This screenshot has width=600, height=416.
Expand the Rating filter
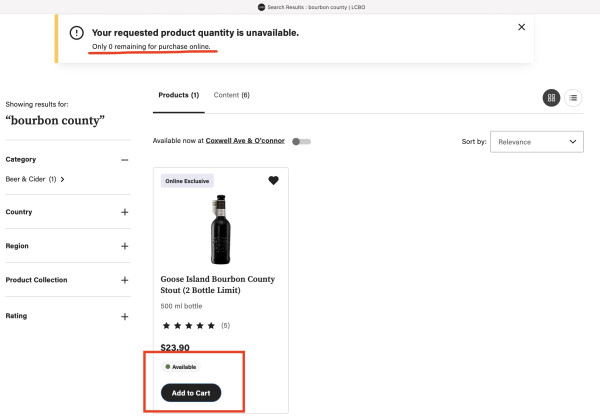pos(124,316)
